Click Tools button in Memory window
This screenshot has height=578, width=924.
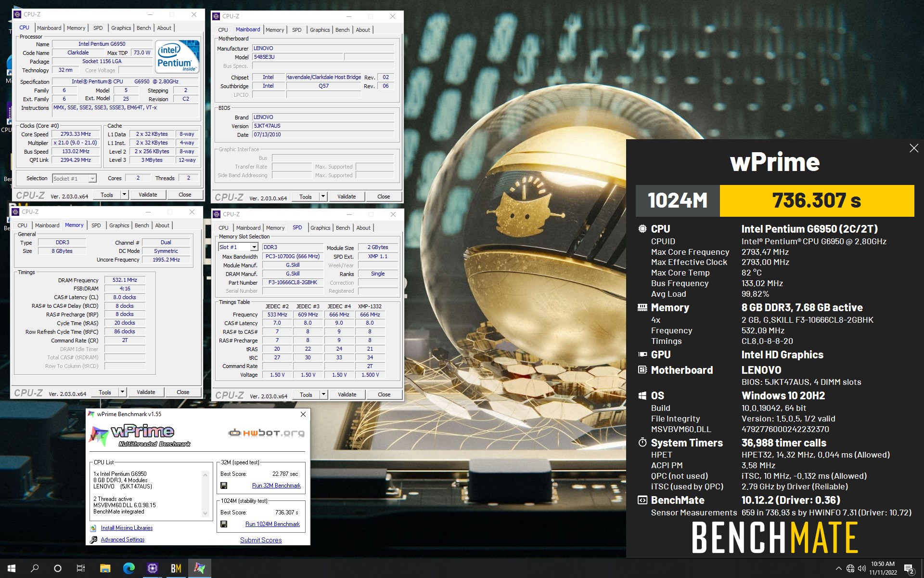tap(105, 392)
